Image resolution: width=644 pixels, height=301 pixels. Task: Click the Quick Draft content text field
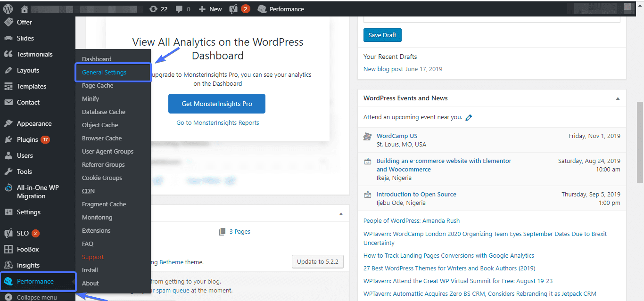pyautogui.click(x=492, y=19)
